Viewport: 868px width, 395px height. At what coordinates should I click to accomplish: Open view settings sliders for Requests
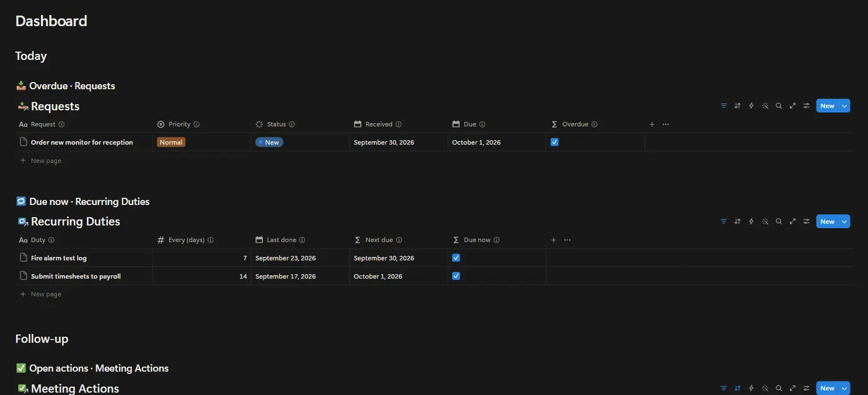coord(806,106)
